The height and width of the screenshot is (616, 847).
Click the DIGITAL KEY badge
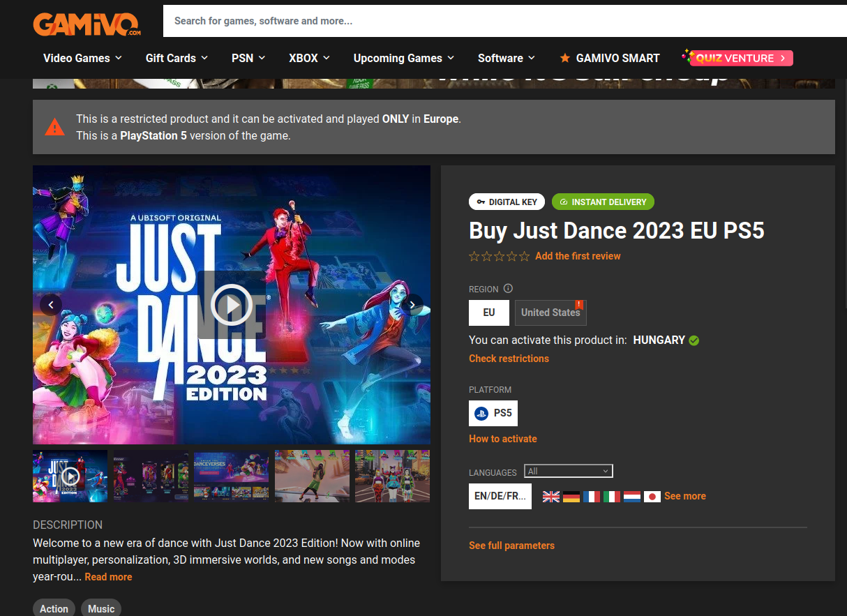[x=507, y=202]
